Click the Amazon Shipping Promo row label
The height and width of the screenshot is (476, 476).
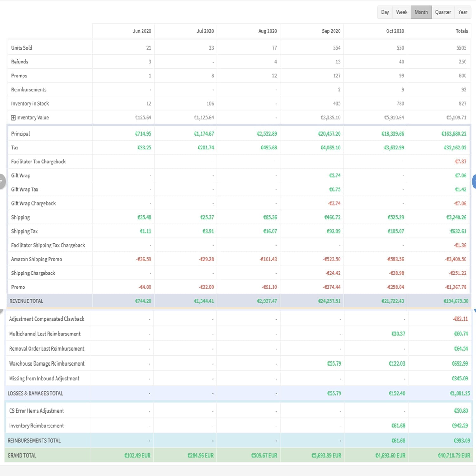pos(36,259)
